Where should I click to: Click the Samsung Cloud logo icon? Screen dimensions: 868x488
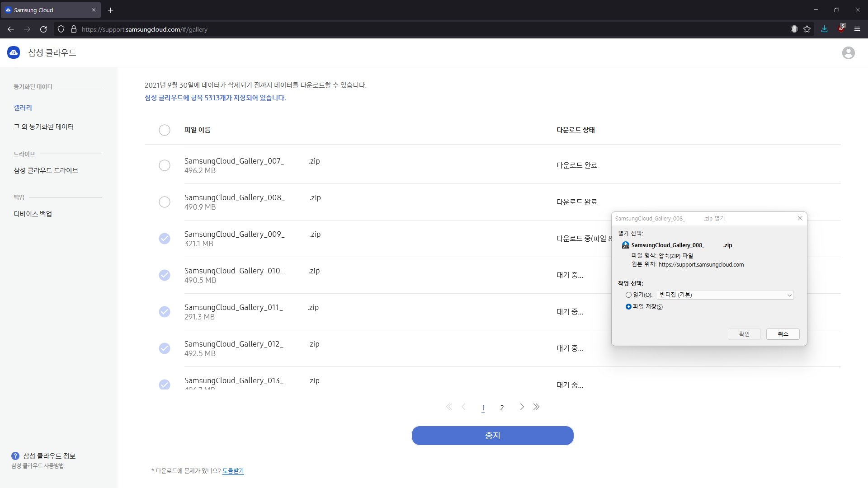coord(14,53)
